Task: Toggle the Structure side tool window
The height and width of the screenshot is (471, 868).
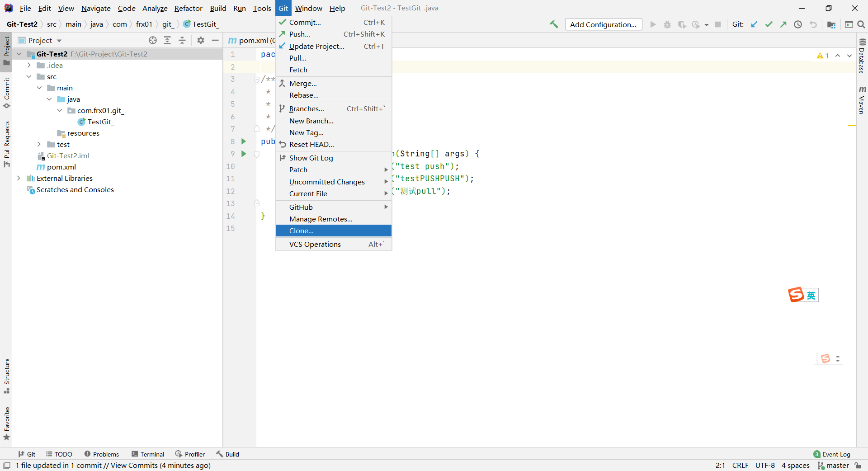Action: tap(6, 376)
